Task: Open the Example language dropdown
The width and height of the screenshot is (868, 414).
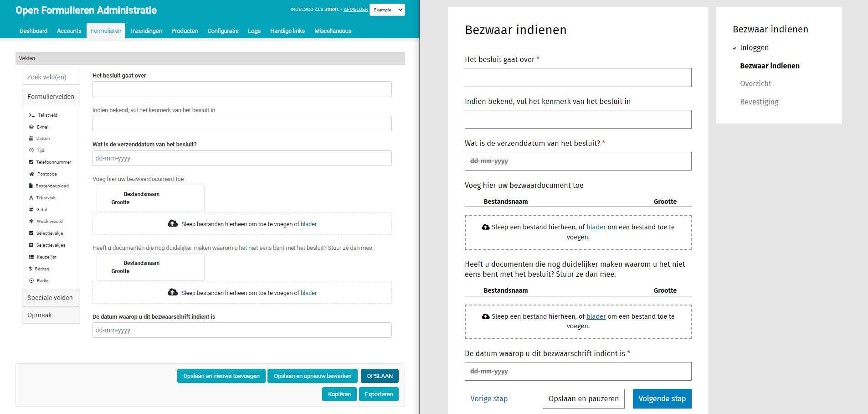Action: point(387,10)
